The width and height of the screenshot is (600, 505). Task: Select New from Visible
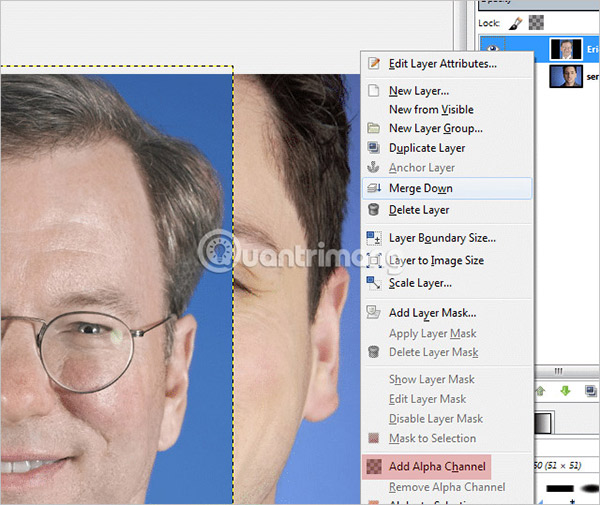[x=447, y=110]
